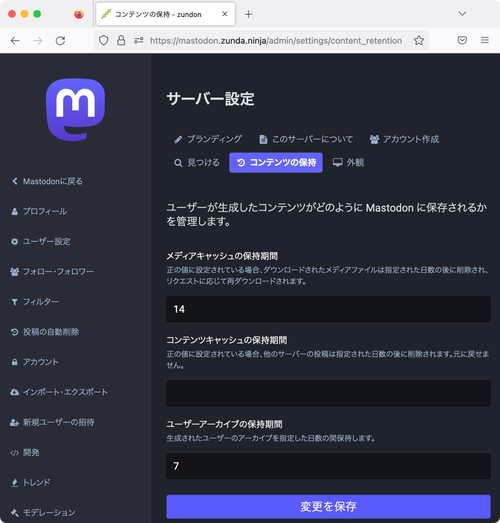
Task: Click the Mastodon logo in sidebar
Action: [75, 110]
